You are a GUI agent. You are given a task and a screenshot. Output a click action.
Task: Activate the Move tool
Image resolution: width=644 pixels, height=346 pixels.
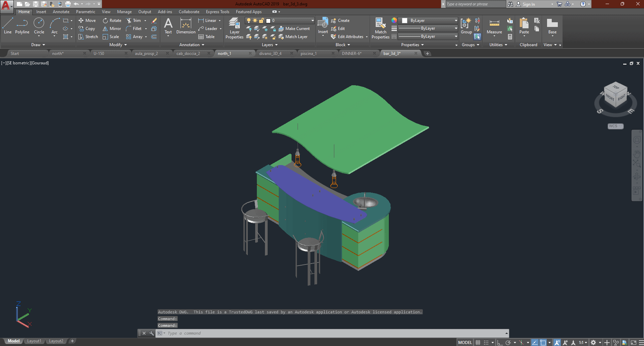coord(87,21)
